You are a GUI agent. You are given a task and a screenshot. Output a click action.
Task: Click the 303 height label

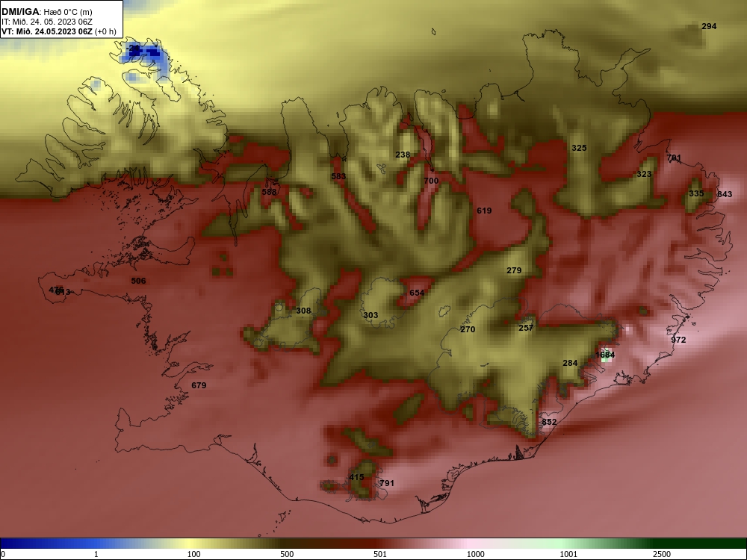[371, 315]
